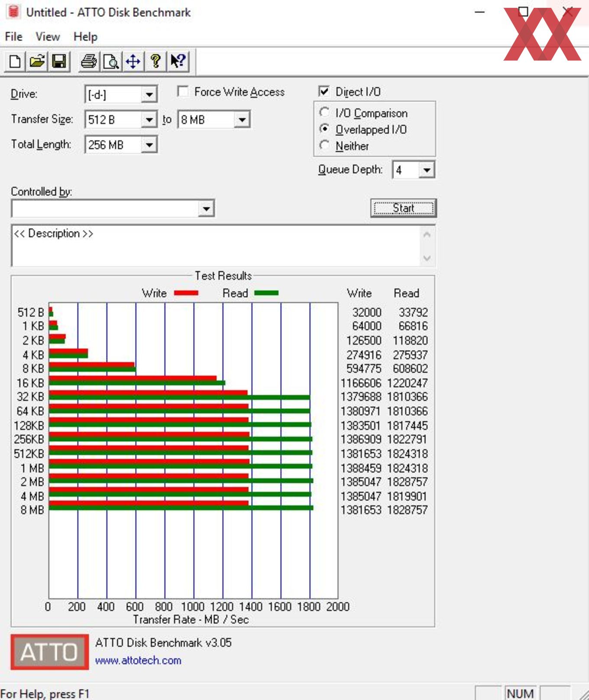Click the read value 1817445
This screenshot has height=700, width=589.
point(408,426)
